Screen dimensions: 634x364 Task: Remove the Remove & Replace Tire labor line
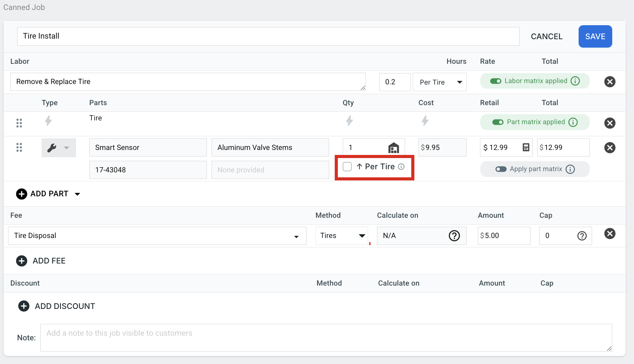pyautogui.click(x=610, y=82)
